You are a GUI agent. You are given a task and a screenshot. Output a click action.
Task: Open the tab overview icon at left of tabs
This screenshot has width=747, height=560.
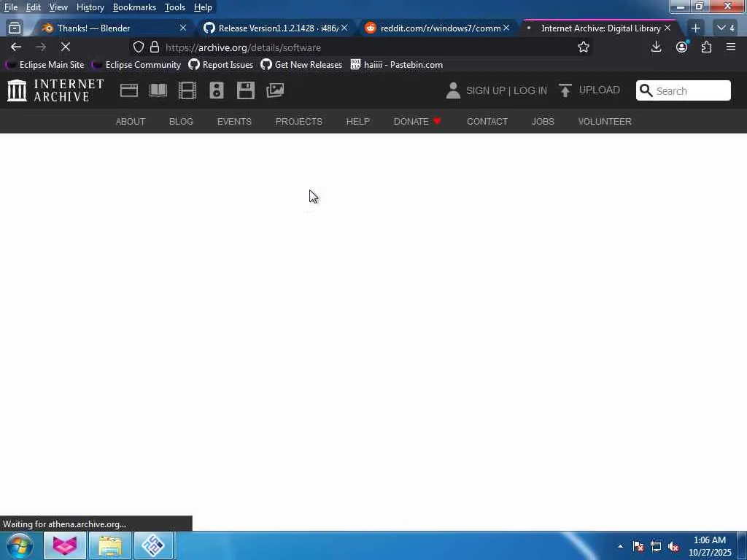[15, 28]
